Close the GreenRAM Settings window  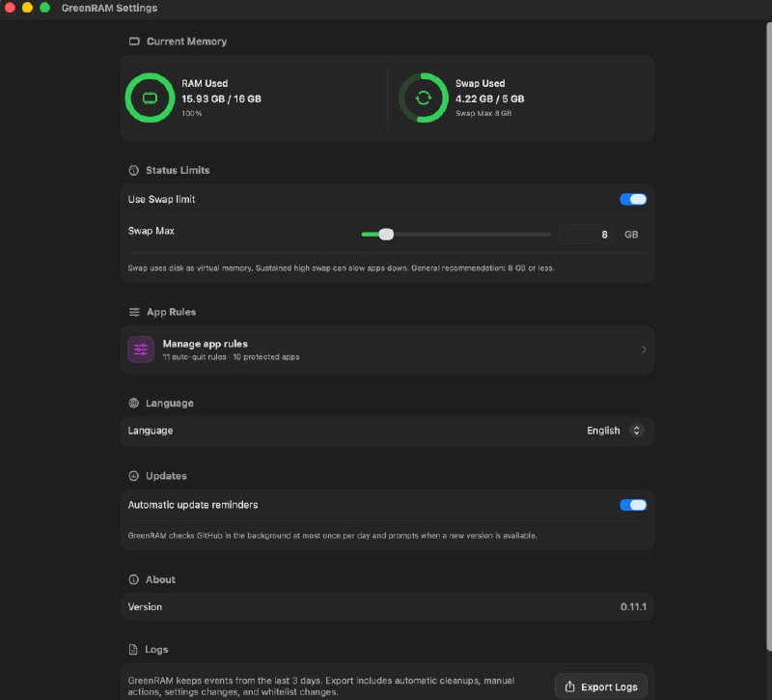(10, 8)
